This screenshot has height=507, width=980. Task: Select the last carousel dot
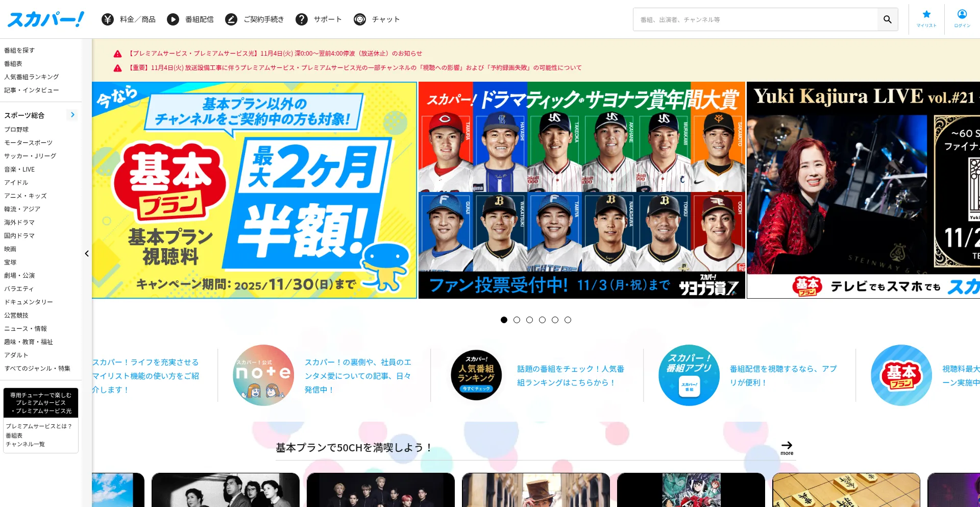(568, 320)
